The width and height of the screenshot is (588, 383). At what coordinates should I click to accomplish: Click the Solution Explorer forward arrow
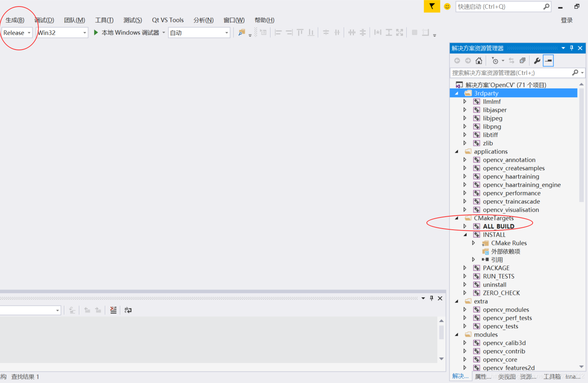468,61
